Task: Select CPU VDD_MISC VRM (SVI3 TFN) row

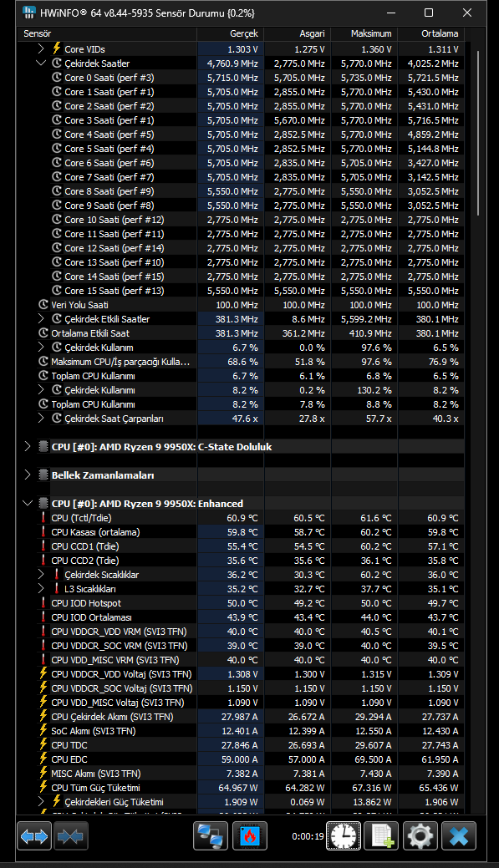Action: pyautogui.click(x=242, y=660)
